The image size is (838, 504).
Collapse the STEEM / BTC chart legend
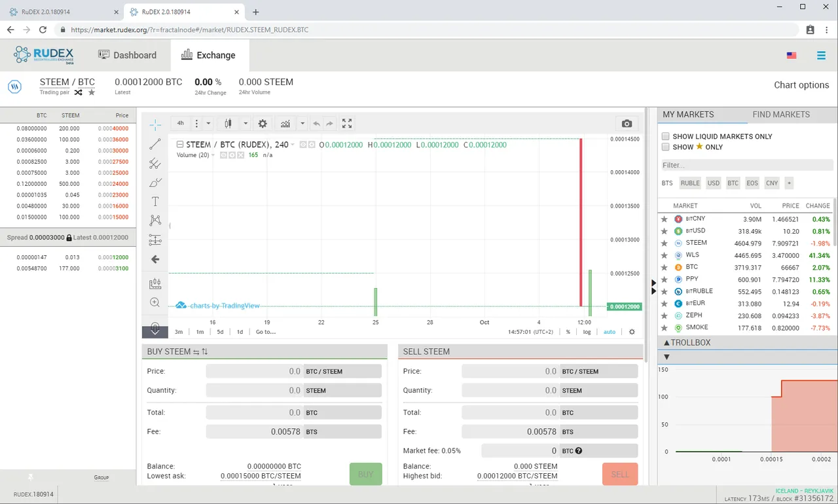point(180,145)
